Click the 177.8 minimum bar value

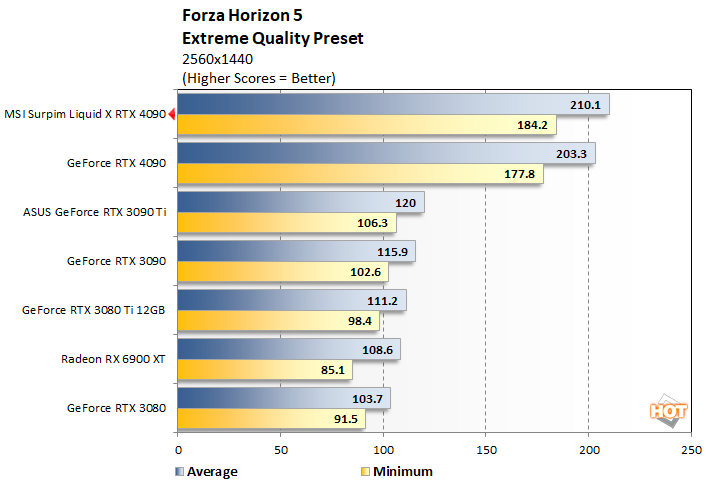(x=519, y=174)
